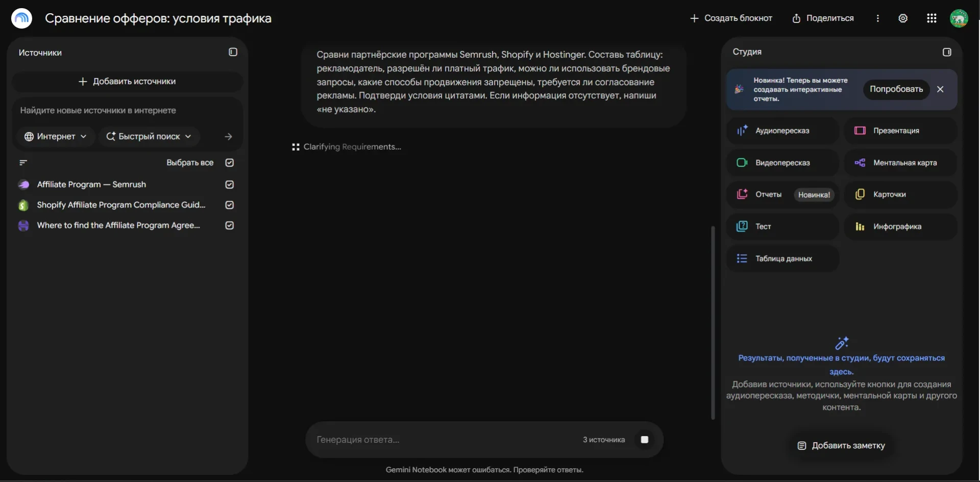The width and height of the screenshot is (980, 482).
Task: Generate an Инфографика
Action: click(900, 227)
